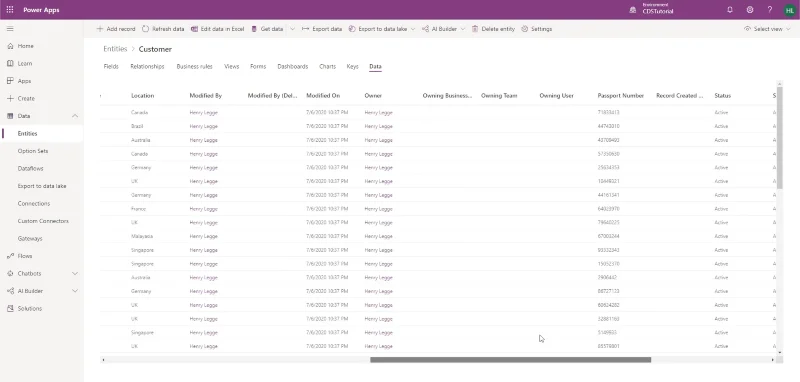This screenshot has width=800, height=382.
Task: Open entity Settings in the toolbar
Action: [536, 29]
